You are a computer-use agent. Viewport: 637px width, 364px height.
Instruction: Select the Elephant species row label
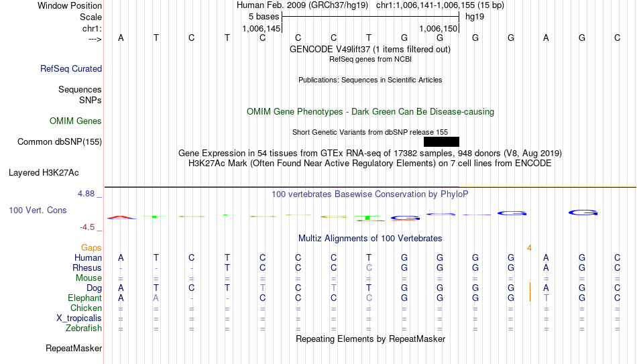coord(84,298)
